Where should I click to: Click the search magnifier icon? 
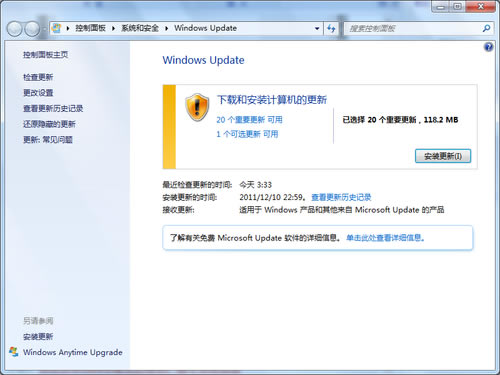click(486, 29)
